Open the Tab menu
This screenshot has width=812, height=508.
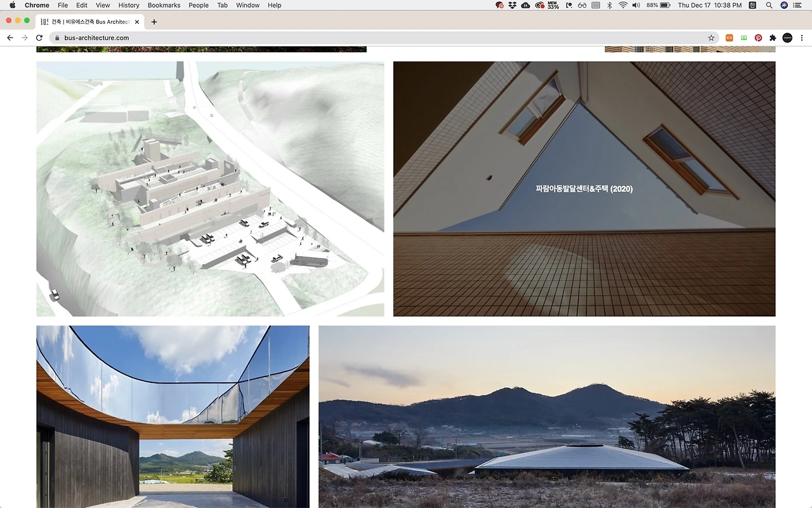point(222,5)
